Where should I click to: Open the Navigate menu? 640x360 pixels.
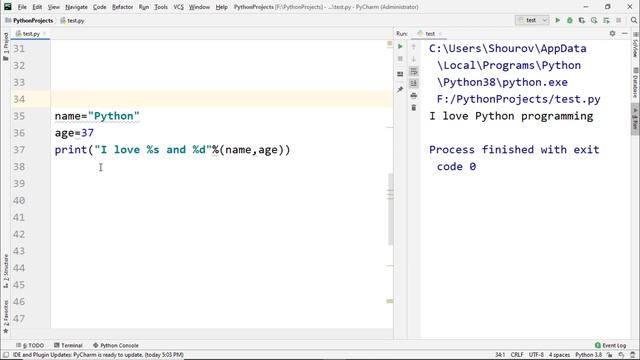[x=76, y=7]
